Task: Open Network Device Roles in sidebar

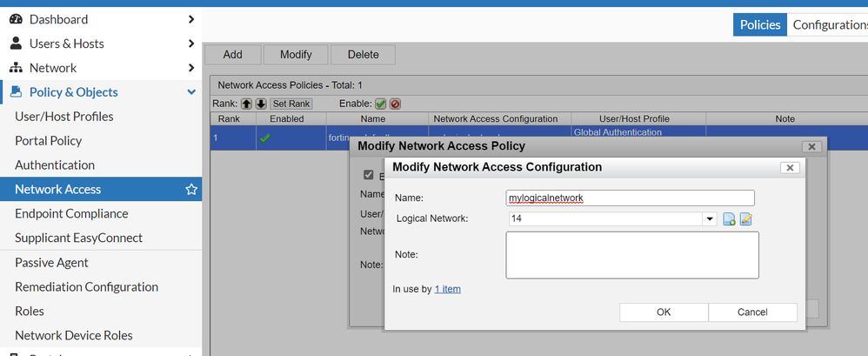Action: [x=74, y=335]
